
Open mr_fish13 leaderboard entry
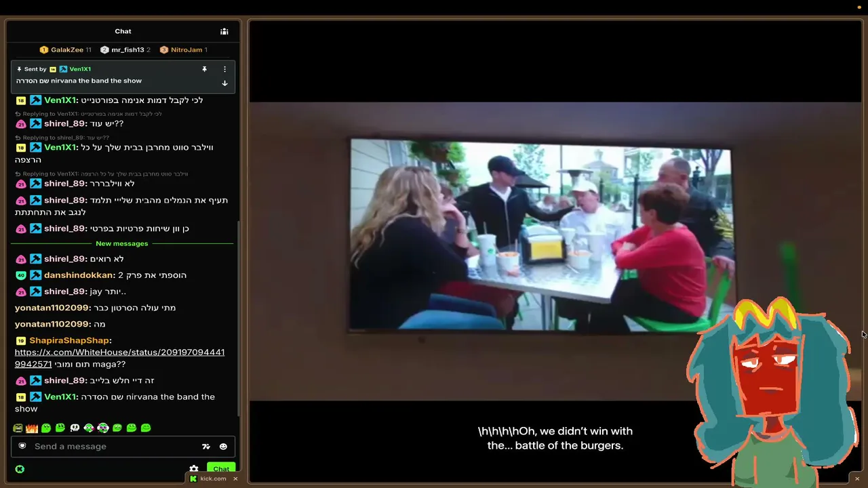pos(125,49)
